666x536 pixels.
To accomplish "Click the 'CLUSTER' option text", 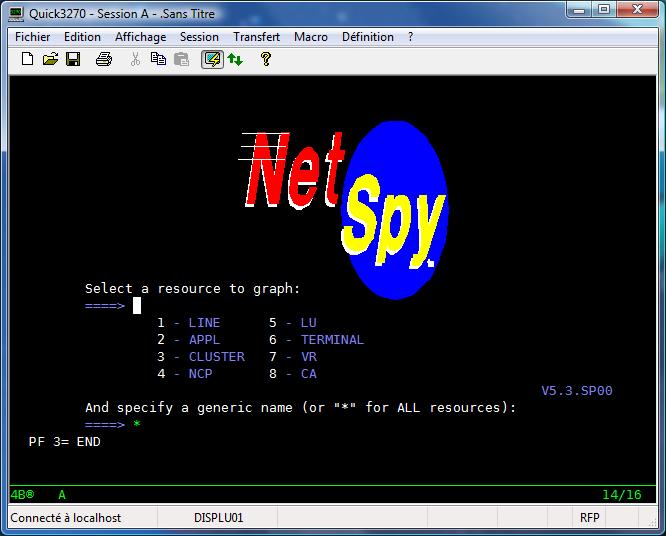I will [217, 357].
